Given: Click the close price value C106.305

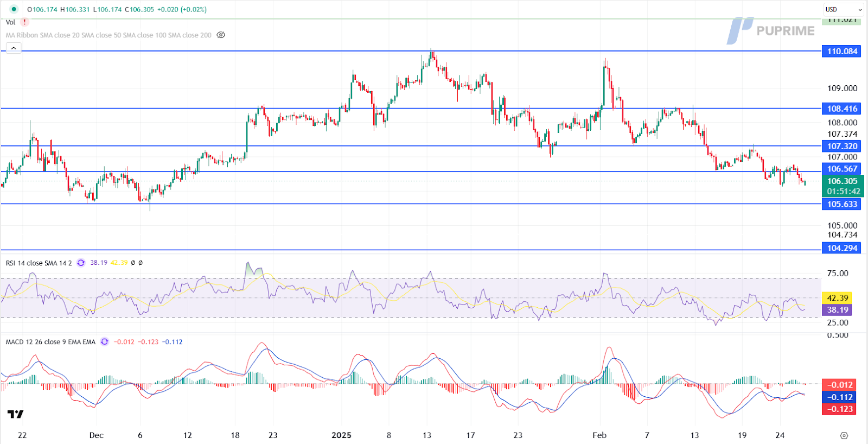Looking at the screenshot, I should point(139,9).
